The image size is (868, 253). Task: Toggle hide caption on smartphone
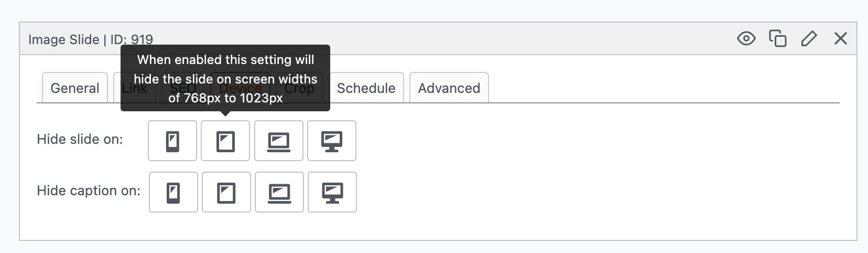point(173,192)
